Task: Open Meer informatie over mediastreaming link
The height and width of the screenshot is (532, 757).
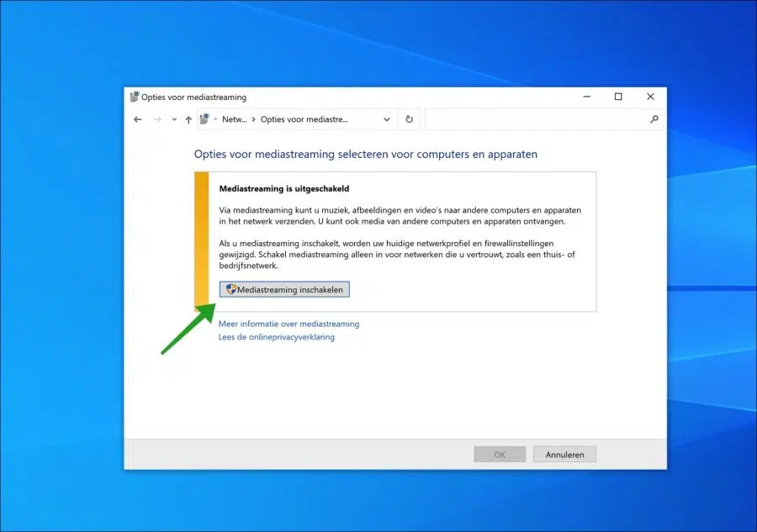Action: pos(289,324)
